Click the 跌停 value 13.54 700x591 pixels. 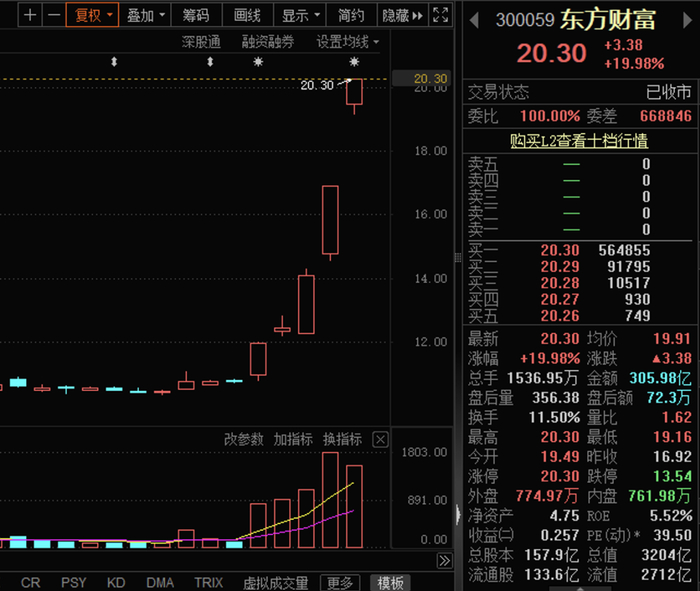click(x=672, y=476)
